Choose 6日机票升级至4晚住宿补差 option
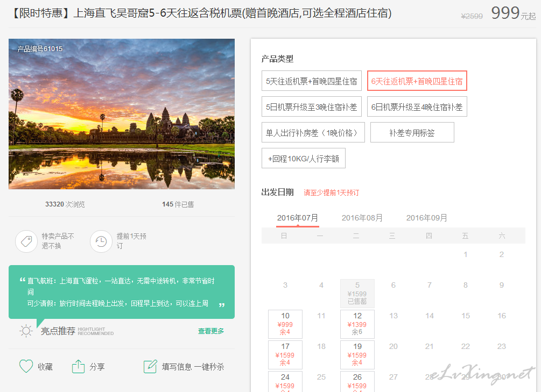 [x=417, y=107]
